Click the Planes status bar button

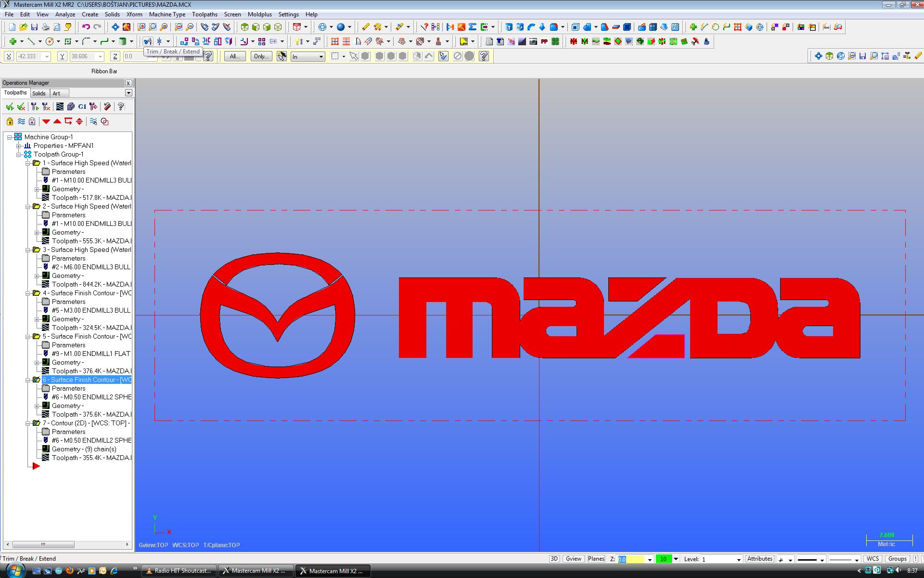point(596,559)
